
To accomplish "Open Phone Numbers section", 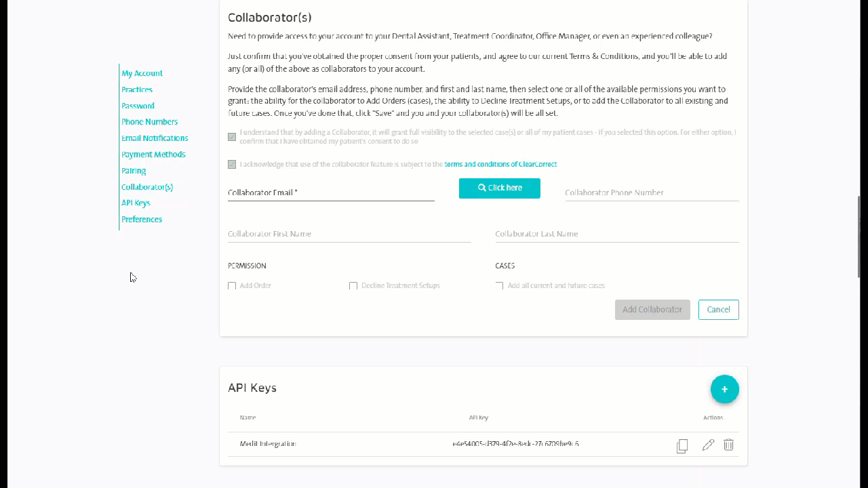I will (x=149, y=122).
